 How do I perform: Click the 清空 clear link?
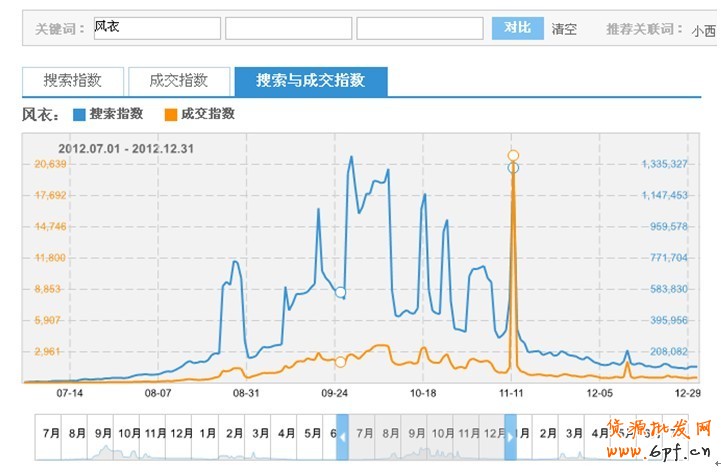click(564, 29)
